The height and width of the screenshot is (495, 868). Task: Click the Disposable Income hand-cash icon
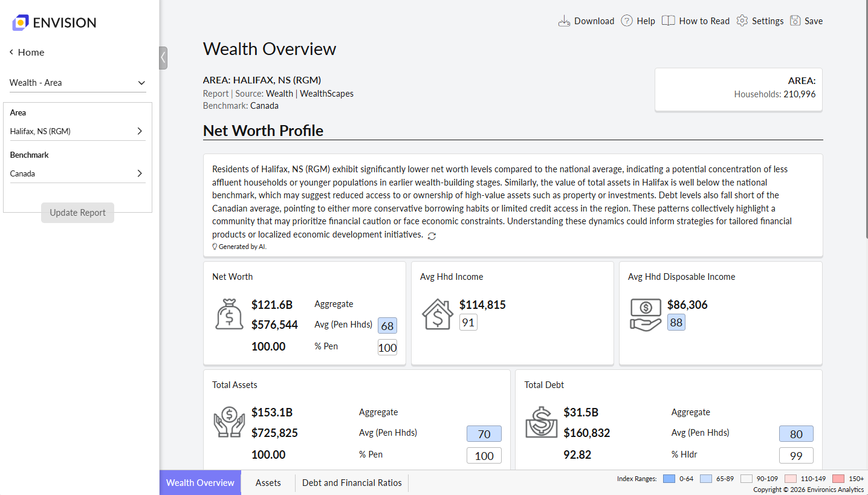[x=646, y=314]
